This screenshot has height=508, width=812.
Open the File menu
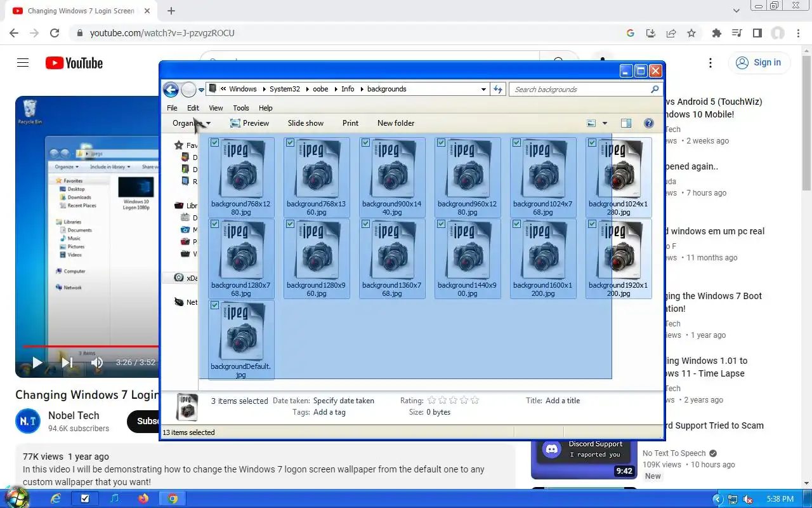pos(172,108)
